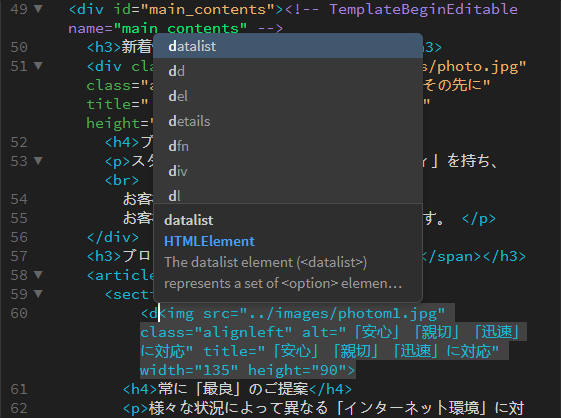Collapse the code fold at line 59
561x418 pixels.
pyautogui.click(x=38, y=294)
